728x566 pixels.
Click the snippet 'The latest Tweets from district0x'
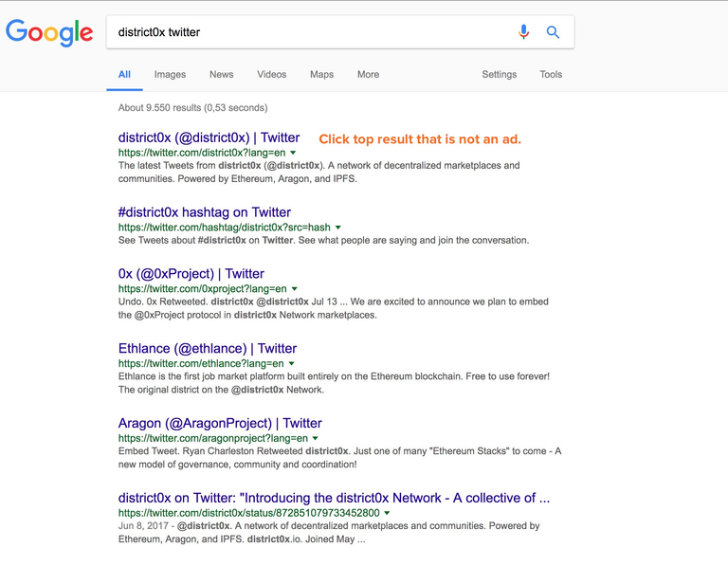(x=318, y=172)
